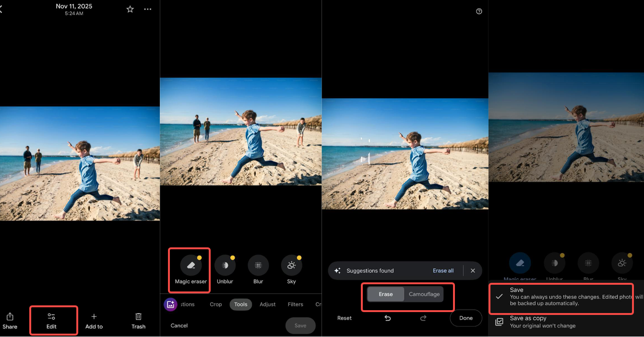This screenshot has height=337, width=644.
Task: Tap the Share icon
Action: 10,317
